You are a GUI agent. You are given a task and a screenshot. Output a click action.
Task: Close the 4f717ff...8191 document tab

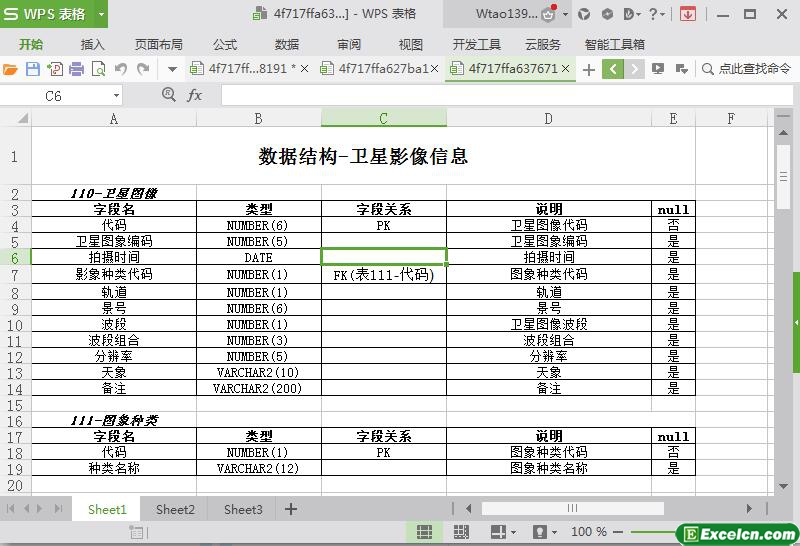pos(305,68)
